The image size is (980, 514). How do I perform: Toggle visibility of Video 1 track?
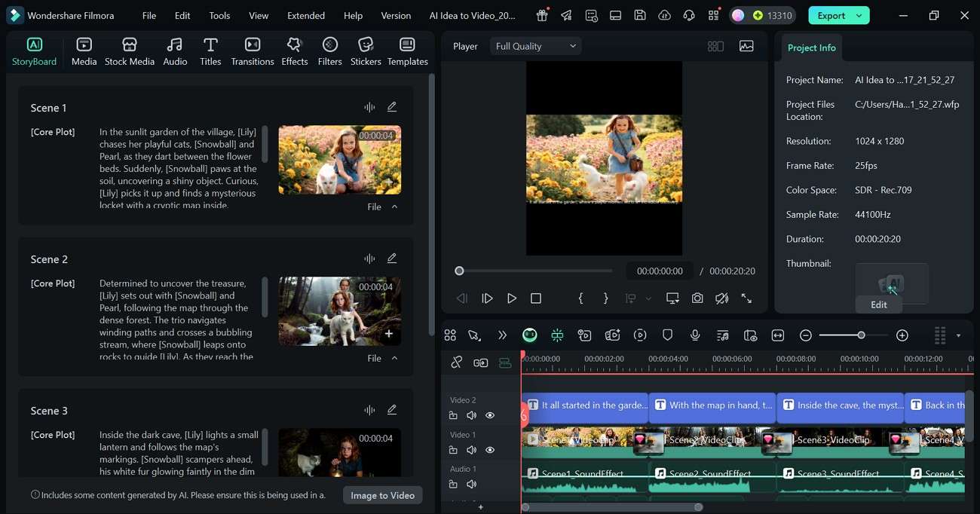point(490,450)
